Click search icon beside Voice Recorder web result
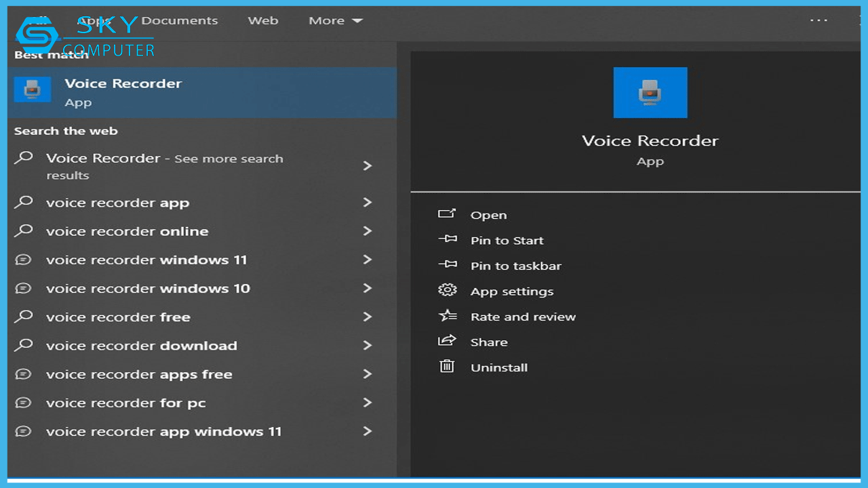The width and height of the screenshot is (868, 488). (x=24, y=158)
